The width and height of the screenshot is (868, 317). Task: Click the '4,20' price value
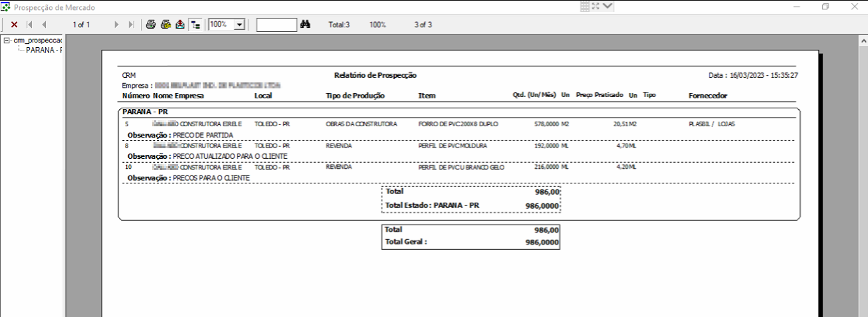tap(622, 167)
